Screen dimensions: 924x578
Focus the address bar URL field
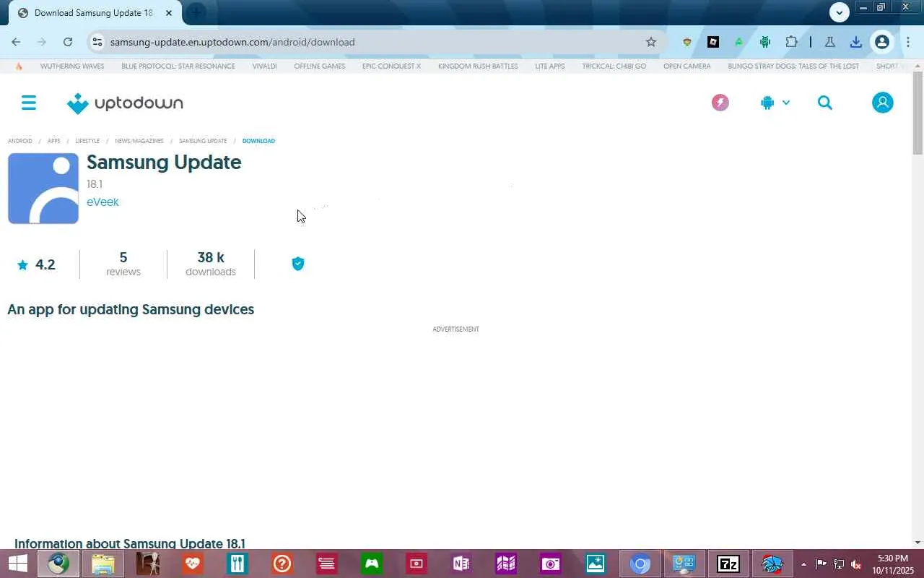pyautogui.click(x=375, y=42)
